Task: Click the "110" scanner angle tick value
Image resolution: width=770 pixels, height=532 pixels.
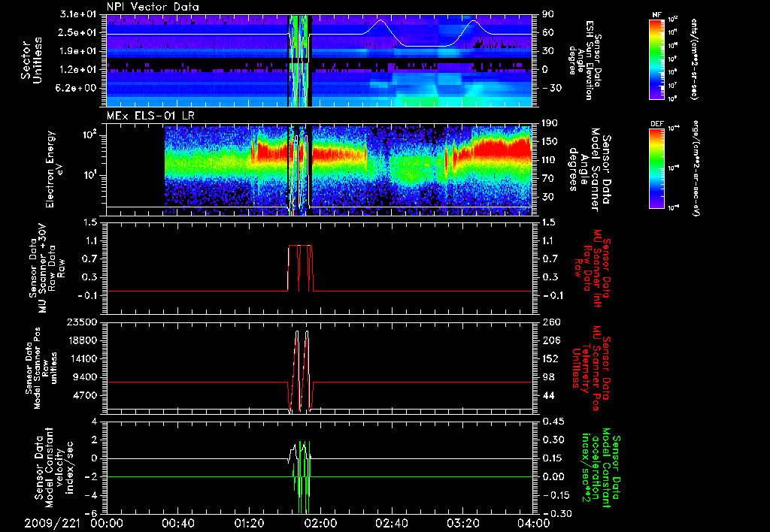Action: coord(550,160)
